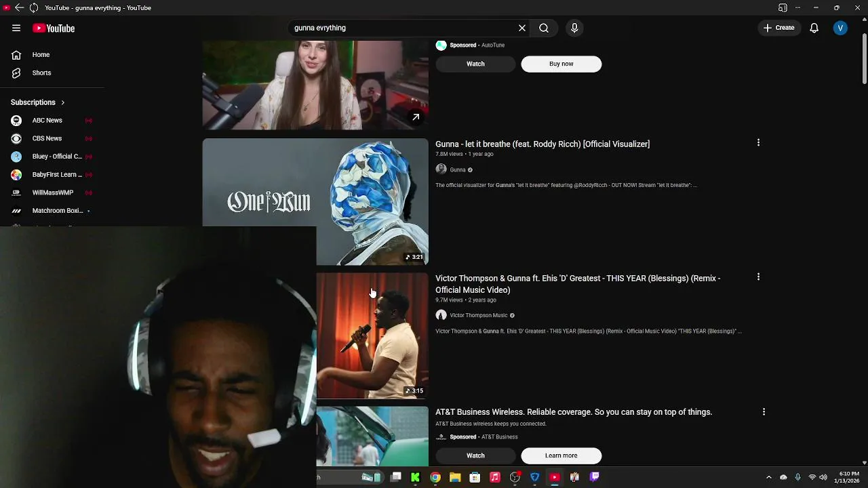
Task: Open Chrome from the taskbar
Action: pos(435,477)
